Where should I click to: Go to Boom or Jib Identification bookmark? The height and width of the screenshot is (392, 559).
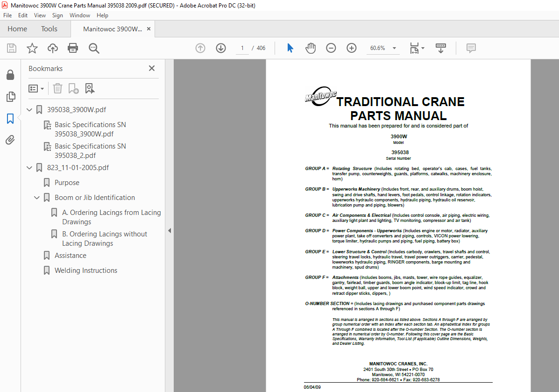coord(95,198)
